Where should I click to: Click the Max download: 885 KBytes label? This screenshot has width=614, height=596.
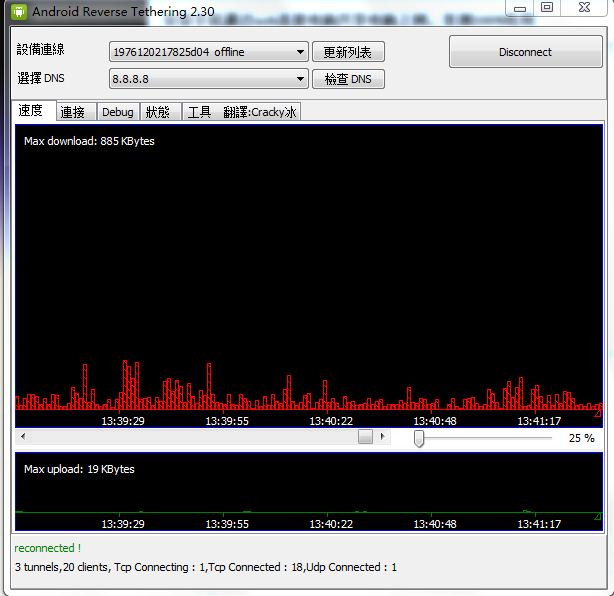point(89,141)
